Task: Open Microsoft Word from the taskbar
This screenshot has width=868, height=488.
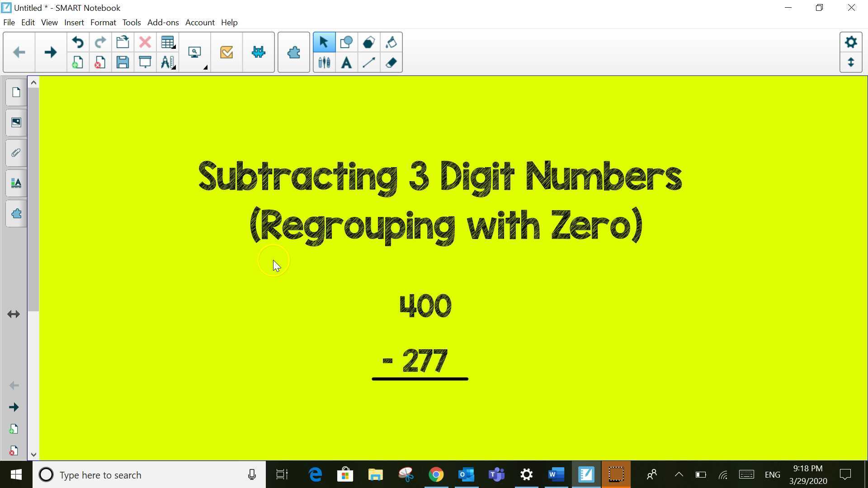Action: (x=556, y=474)
